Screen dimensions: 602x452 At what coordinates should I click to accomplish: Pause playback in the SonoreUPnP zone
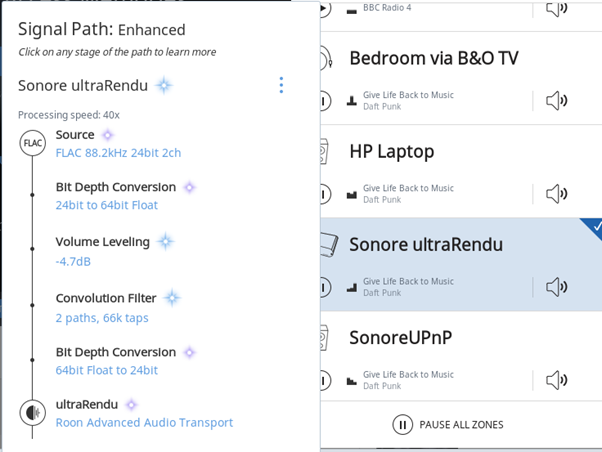tap(325, 381)
